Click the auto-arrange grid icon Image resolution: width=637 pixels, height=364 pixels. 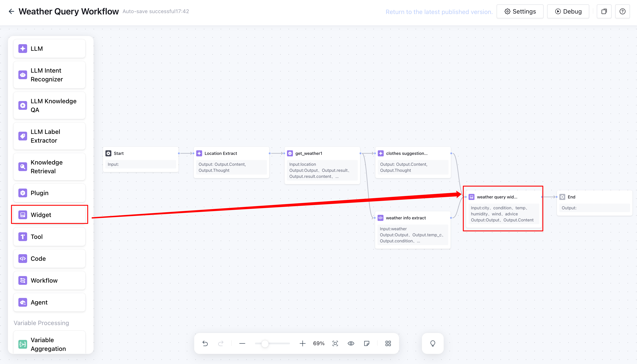click(388, 343)
